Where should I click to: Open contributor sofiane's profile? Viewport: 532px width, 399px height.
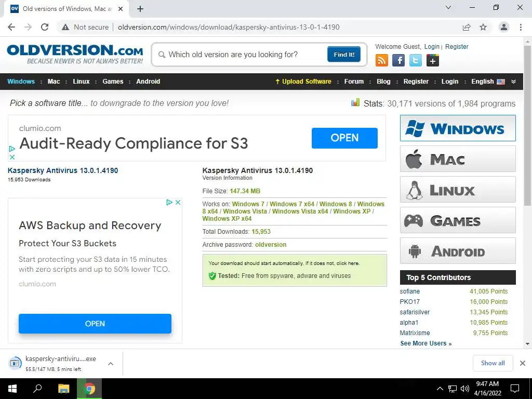409,291
